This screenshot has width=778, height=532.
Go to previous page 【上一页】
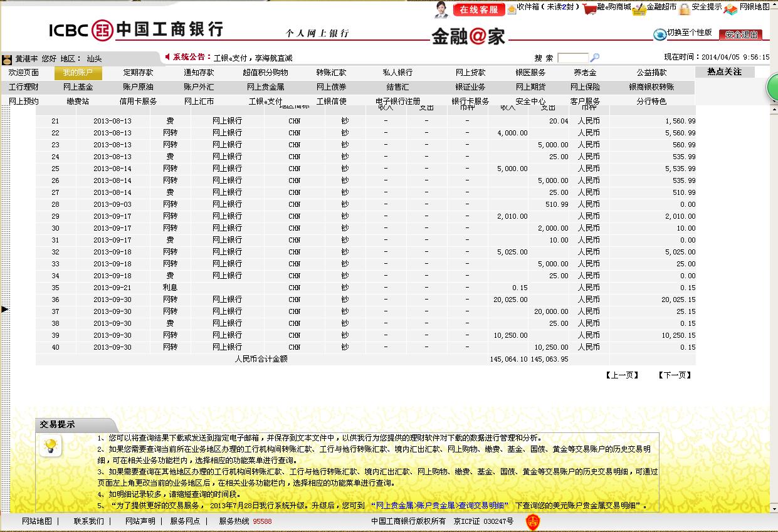(622, 375)
